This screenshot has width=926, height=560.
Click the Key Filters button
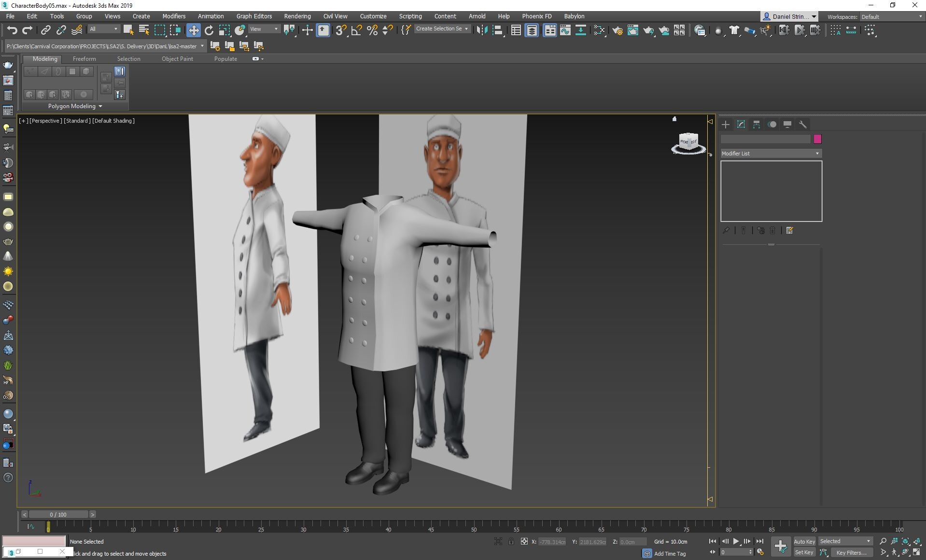[x=851, y=553]
